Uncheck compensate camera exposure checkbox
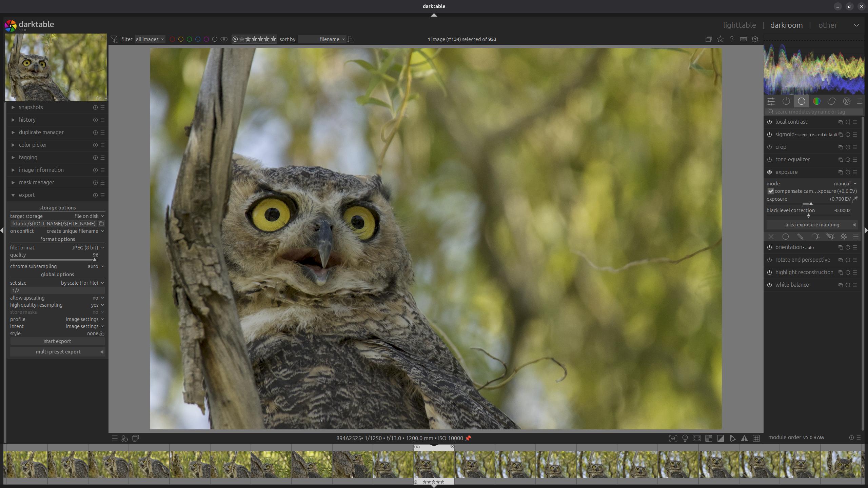 coord(771,191)
